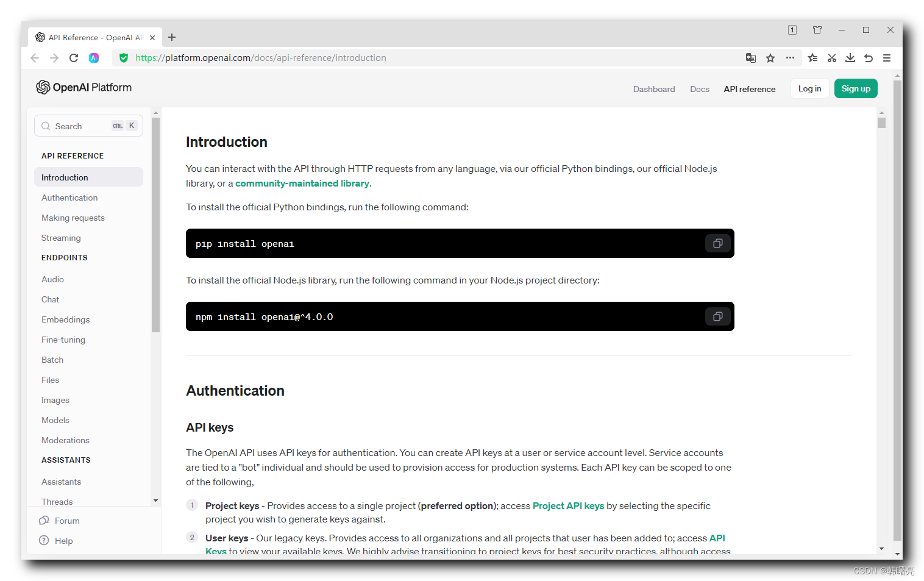Open the Dashboard nav item
The height and width of the screenshot is (581, 924).
pos(654,89)
